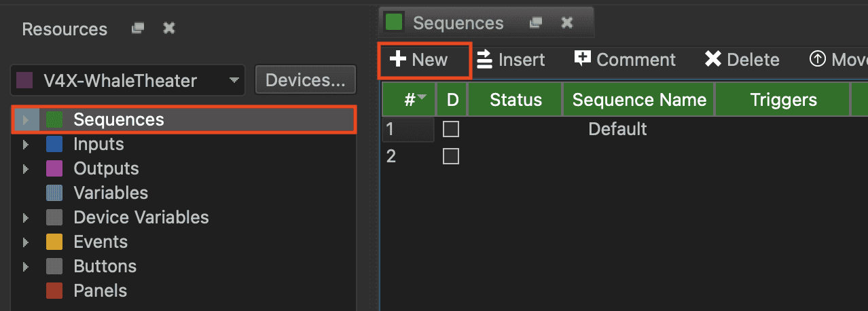Viewport: 868px width, 311px height.
Task: Toggle the D checkbox in row 2
Action: (x=451, y=157)
